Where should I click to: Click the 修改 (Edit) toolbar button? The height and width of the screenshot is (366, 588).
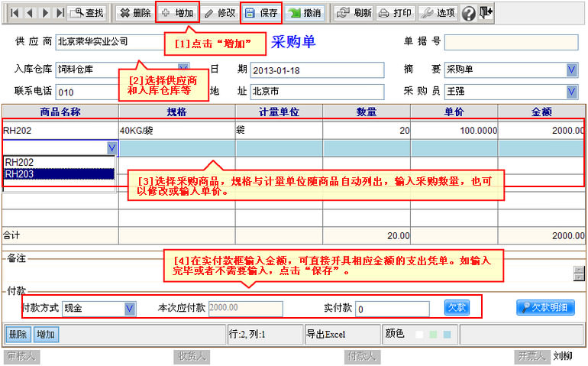click(x=219, y=13)
